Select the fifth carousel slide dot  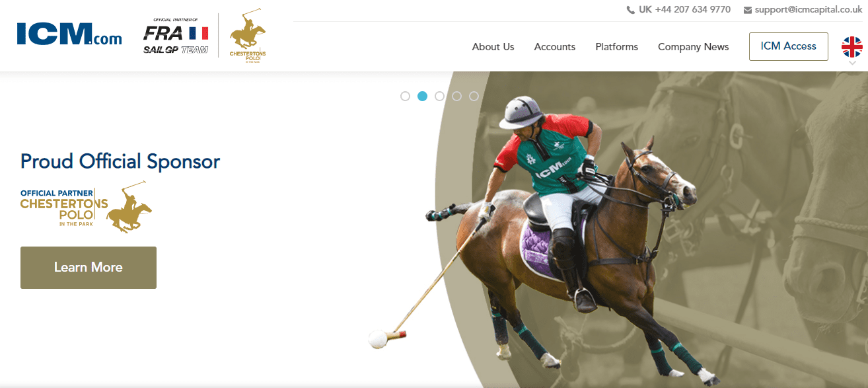point(474,97)
